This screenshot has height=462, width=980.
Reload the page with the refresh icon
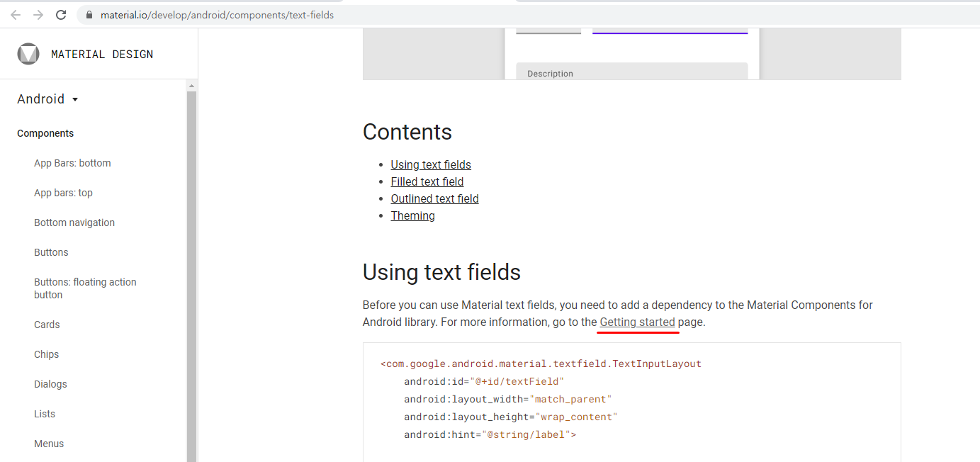(x=61, y=15)
